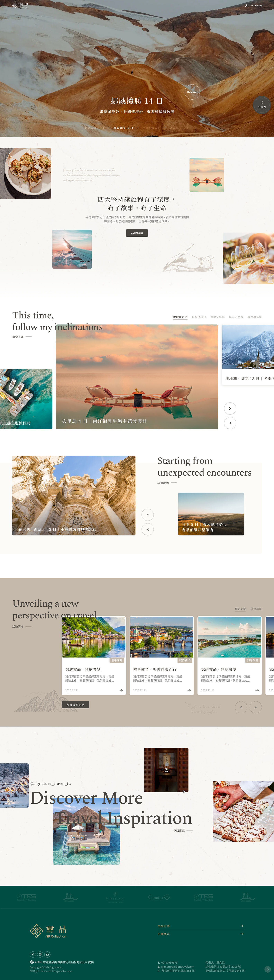
Task: Click the back-to-top arrow button
Action: (268, 969)
